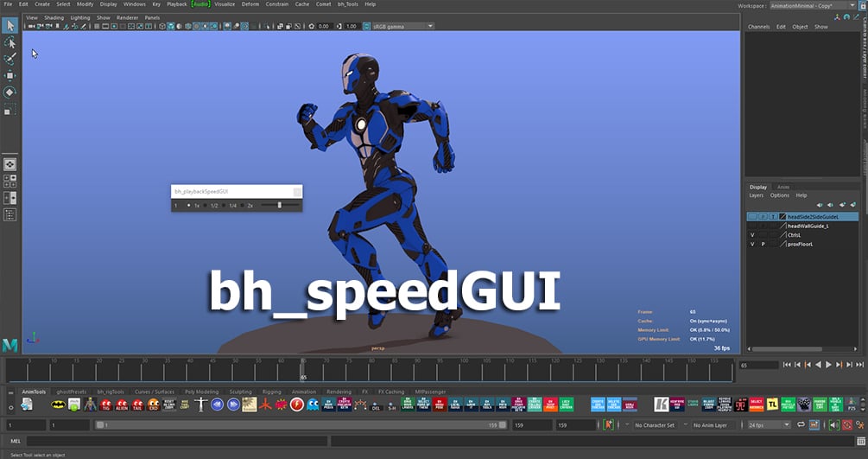The height and width of the screenshot is (459, 868).
Task: Switch to the bh_rigTools shelf tab
Action: coord(111,392)
